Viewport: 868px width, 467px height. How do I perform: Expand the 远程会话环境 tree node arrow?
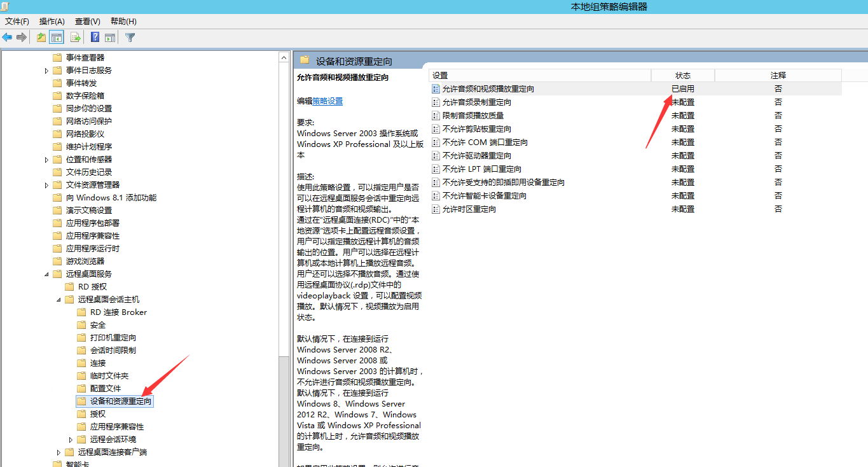tap(71, 440)
